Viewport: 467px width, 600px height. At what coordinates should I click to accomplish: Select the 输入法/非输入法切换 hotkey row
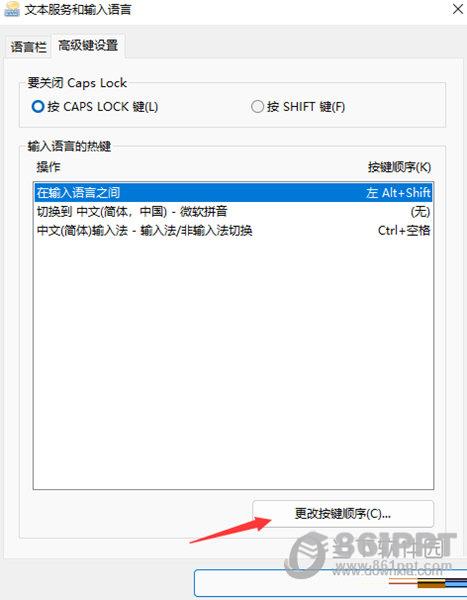(x=234, y=230)
